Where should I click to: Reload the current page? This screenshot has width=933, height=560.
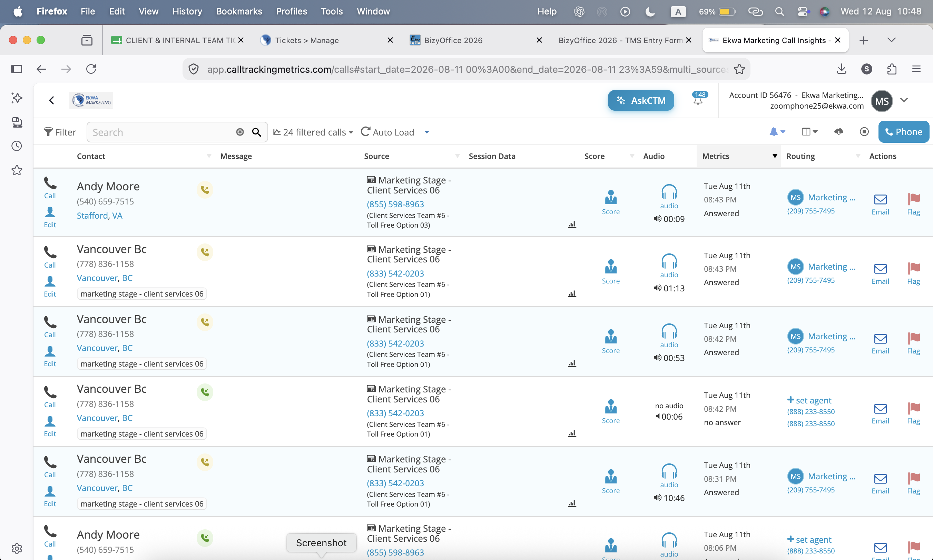click(x=91, y=69)
